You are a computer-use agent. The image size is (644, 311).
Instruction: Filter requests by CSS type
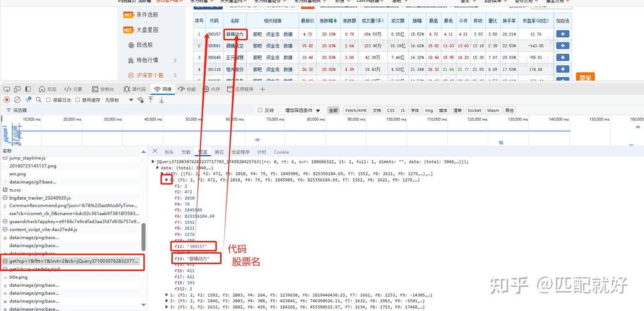[391, 110]
